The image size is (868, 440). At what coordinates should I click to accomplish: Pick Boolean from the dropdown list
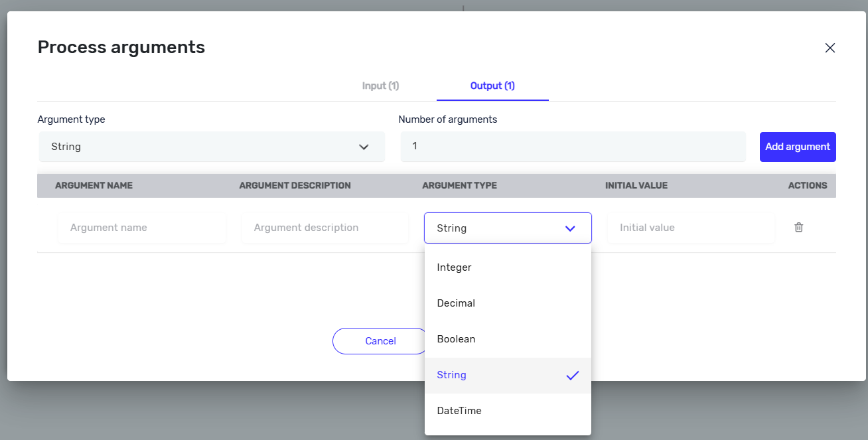pyautogui.click(x=456, y=339)
